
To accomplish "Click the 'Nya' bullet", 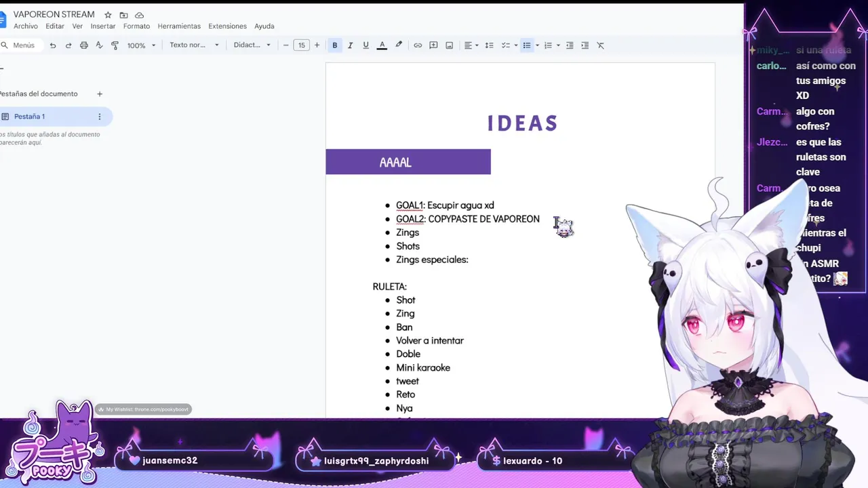I will (x=404, y=409).
